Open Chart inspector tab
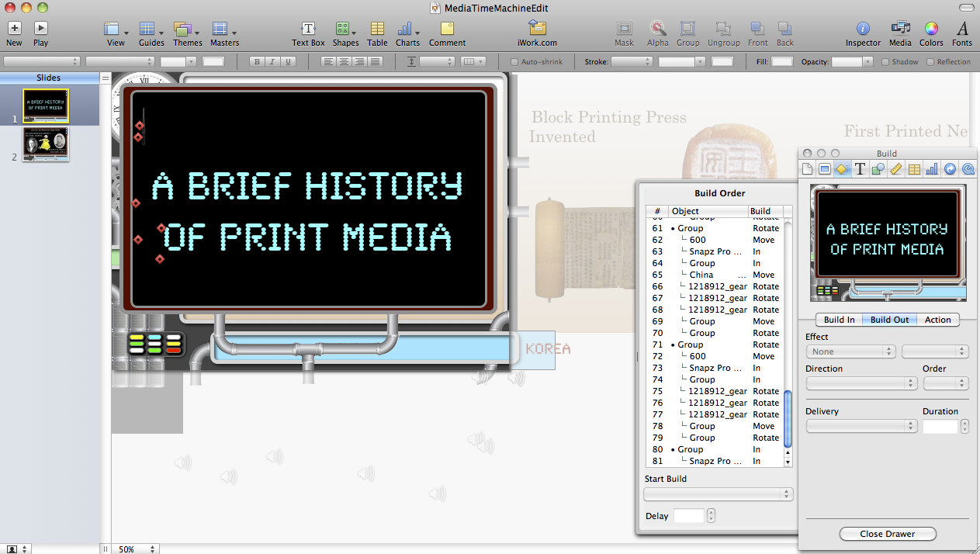The height and width of the screenshot is (554, 980). [932, 169]
